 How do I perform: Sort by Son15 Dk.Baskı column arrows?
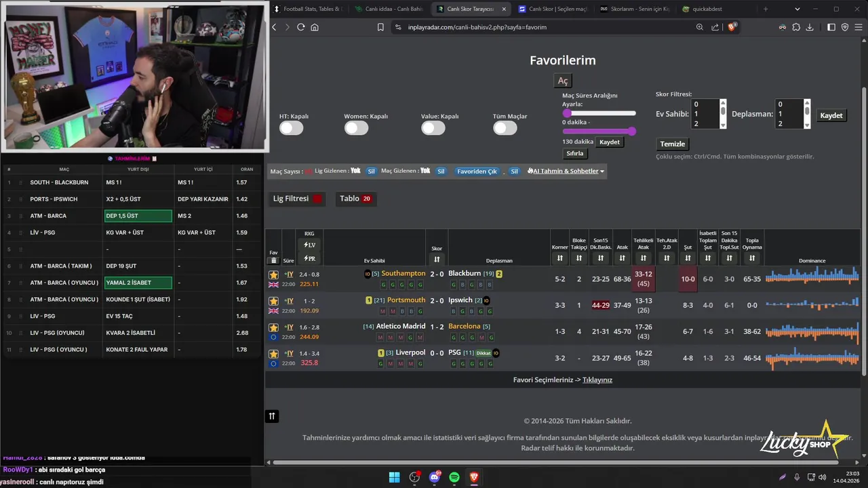pos(601,258)
